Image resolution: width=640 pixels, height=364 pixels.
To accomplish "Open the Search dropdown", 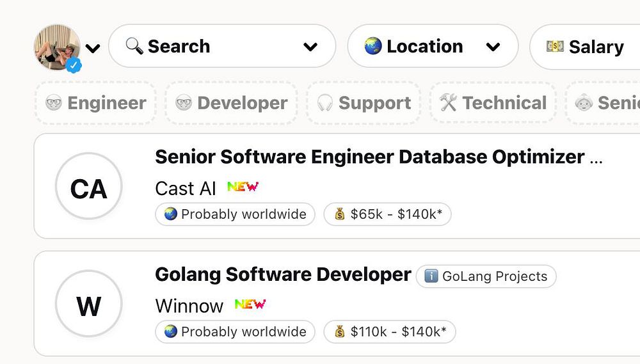I will tap(222, 46).
